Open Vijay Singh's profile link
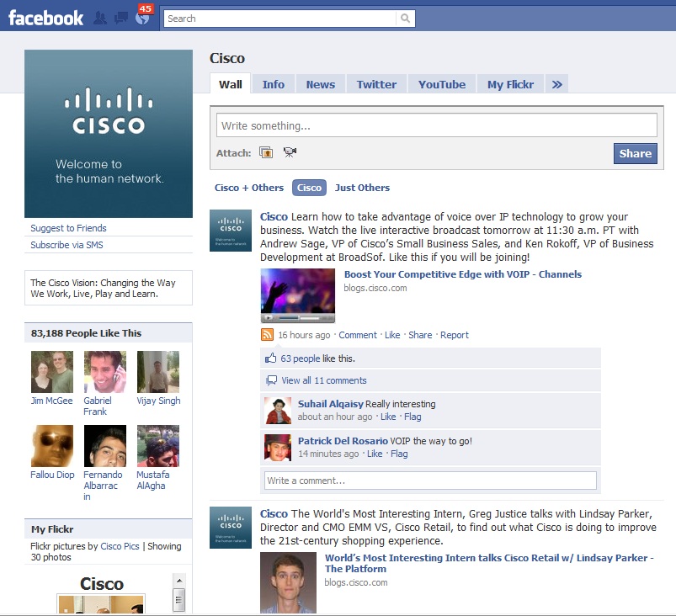The height and width of the screenshot is (616, 676). pyautogui.click(x=158, y=401)
